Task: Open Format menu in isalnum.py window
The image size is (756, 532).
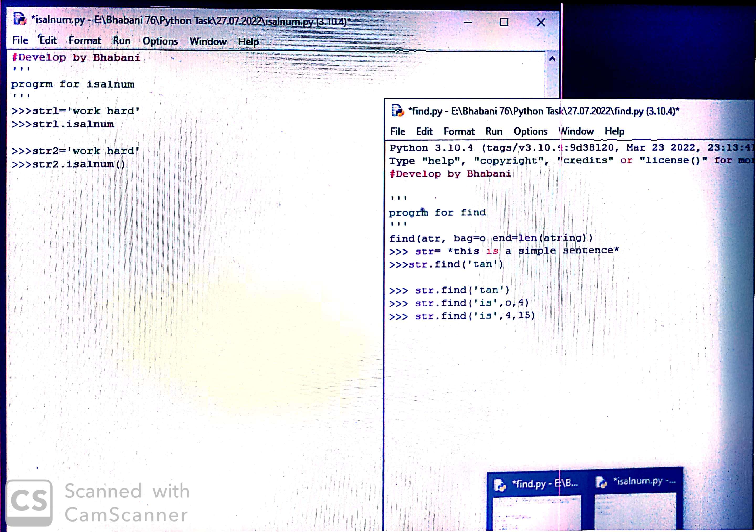Action: point(85,40)
